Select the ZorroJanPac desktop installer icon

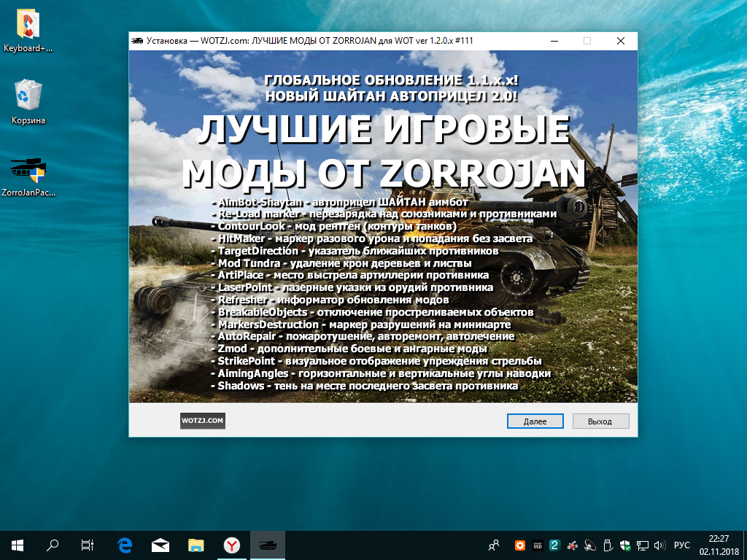pyautogui.click(x=28, y=177)
